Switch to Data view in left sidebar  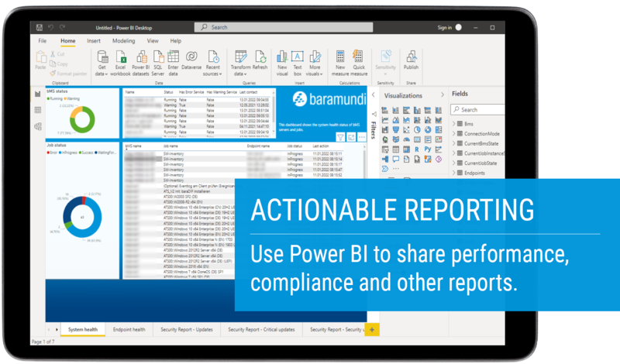pyautogui.click(x=37, y=110)
